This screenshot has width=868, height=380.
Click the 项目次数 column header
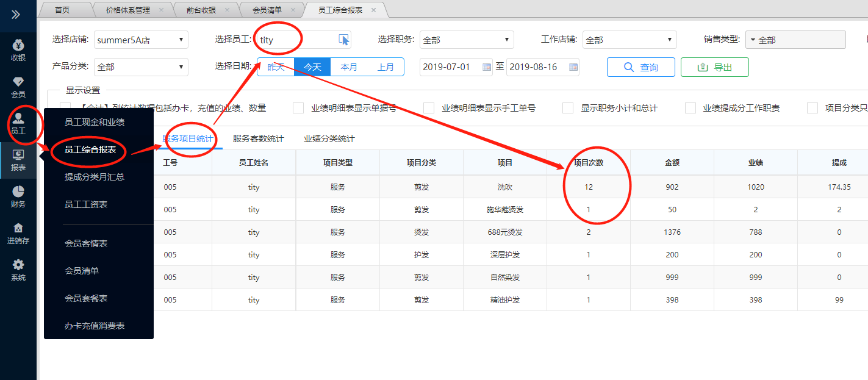589,163
